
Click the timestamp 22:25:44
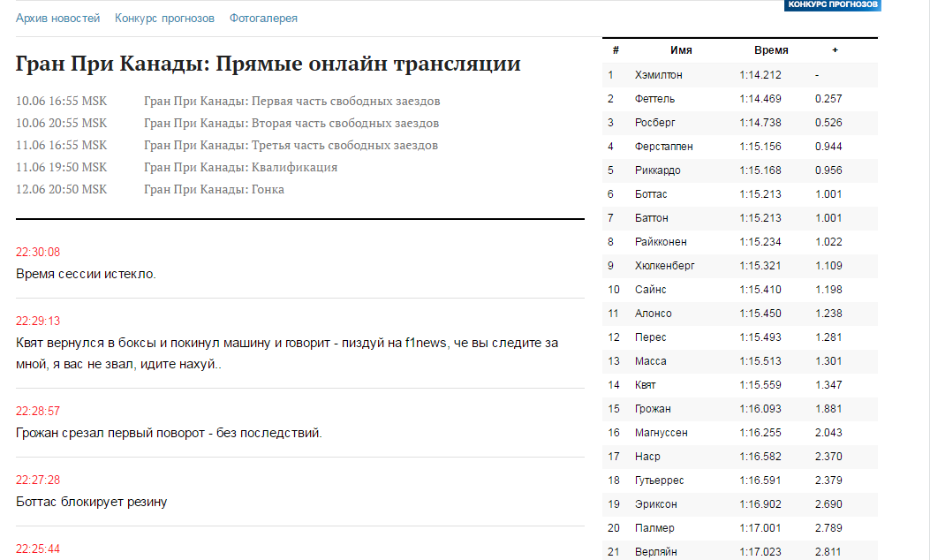(x=38, y=549)
